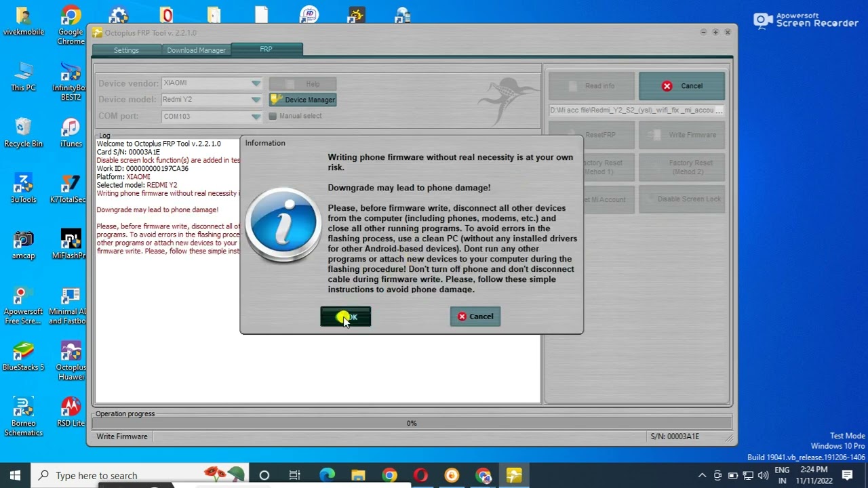Click Disable Screen Lock button
The width and height of the screenshot is (868, 488).
[x=682, y=199]
